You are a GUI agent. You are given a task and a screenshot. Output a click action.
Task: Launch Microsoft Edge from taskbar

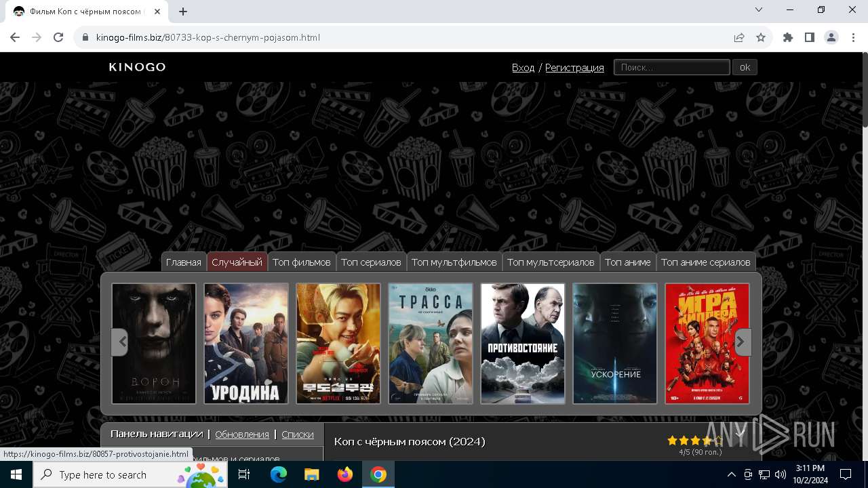(279, 474)
